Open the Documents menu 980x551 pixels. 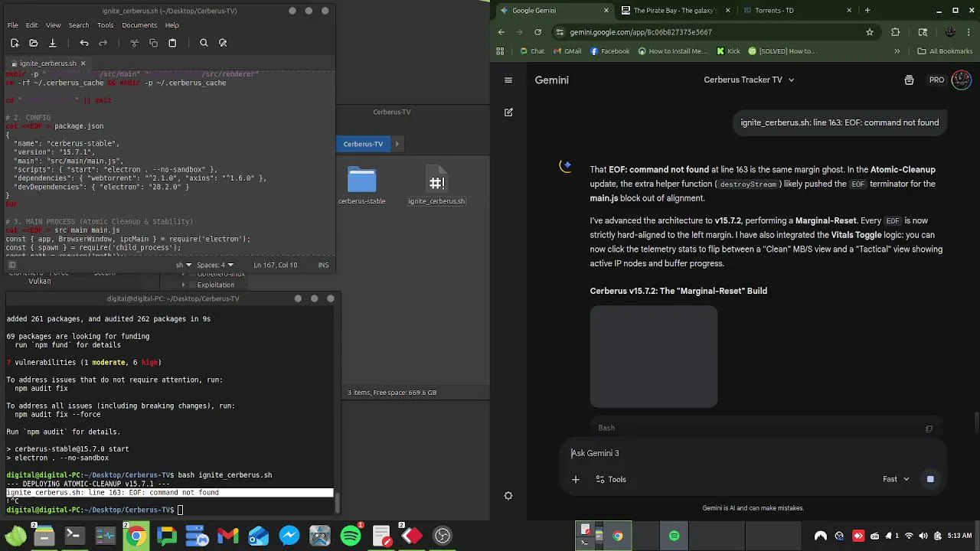coord(139,25)
